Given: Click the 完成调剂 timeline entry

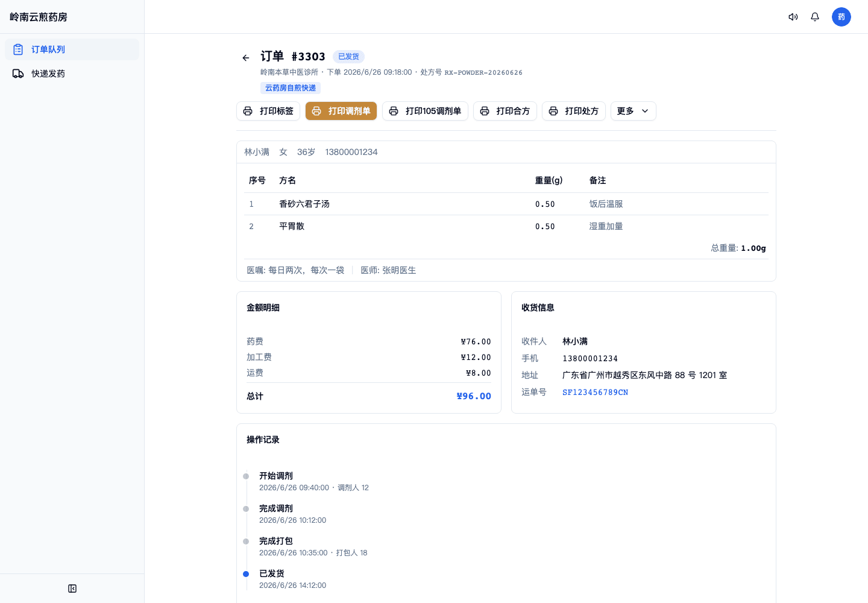Looking at the screenshot, I should (x=293, y=514).
